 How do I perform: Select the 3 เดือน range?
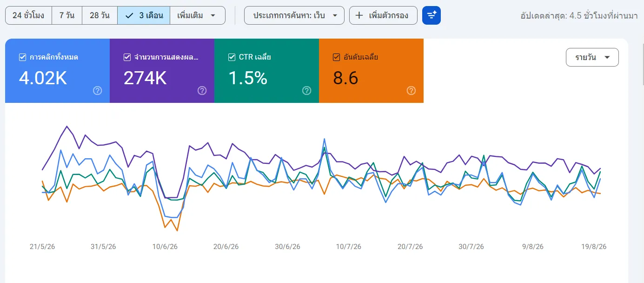pyautogui.click(x=144, y=15)
